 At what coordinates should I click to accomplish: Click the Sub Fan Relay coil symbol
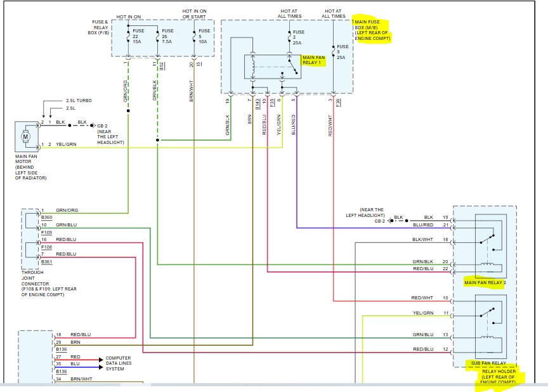tap(488, 337)
